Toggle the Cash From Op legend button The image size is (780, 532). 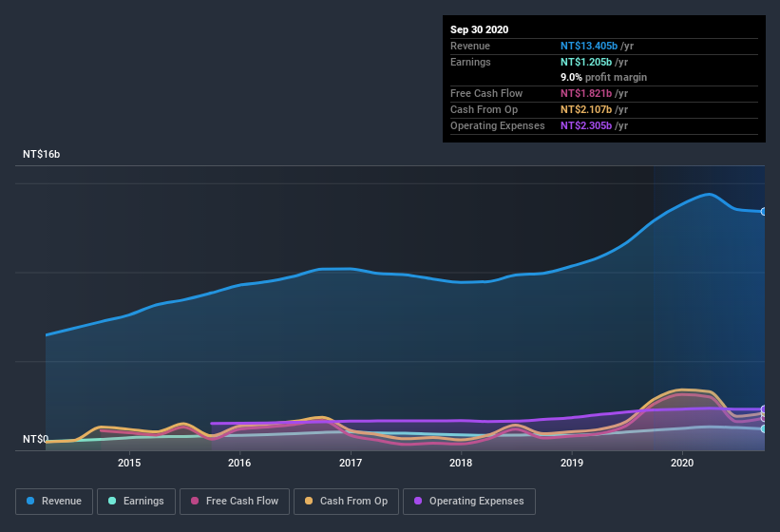(x=346, y=502)
